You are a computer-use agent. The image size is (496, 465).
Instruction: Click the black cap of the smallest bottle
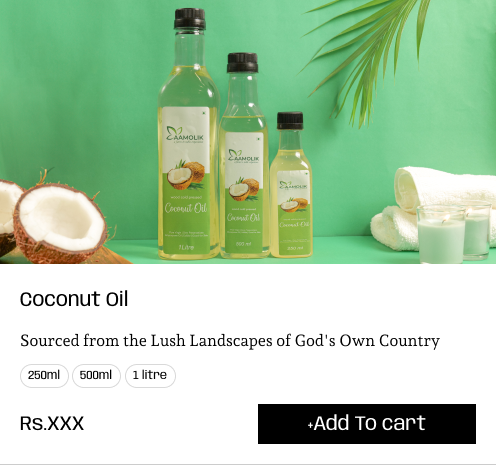pos(290,121)
